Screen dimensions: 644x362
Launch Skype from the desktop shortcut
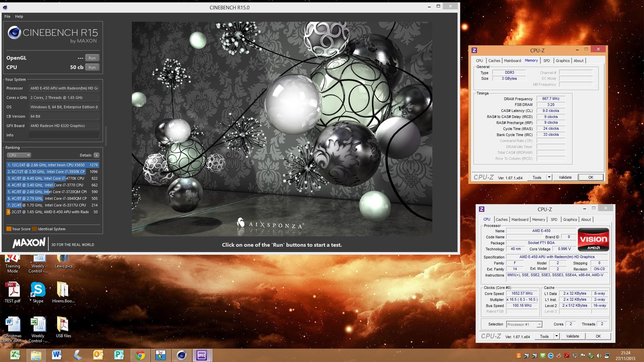click(38, 292)
